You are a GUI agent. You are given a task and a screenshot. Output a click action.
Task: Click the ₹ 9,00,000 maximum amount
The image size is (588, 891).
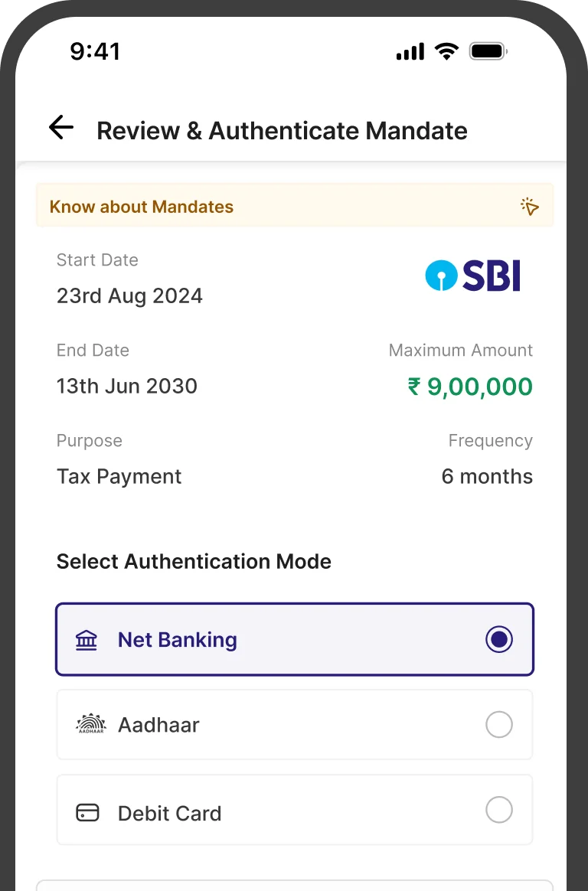point(470,387)
